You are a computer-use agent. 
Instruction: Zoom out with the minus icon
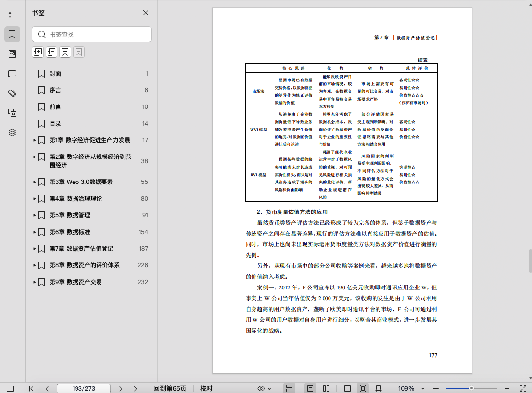click(436, 388)
